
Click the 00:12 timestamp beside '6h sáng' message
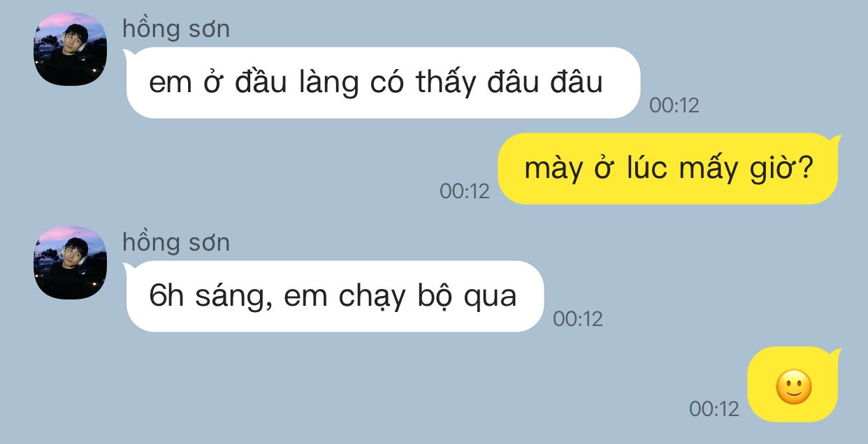click(578, 319)
